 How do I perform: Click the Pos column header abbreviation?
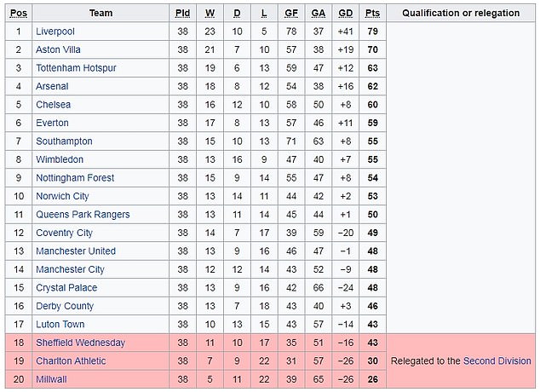point(19,13)
